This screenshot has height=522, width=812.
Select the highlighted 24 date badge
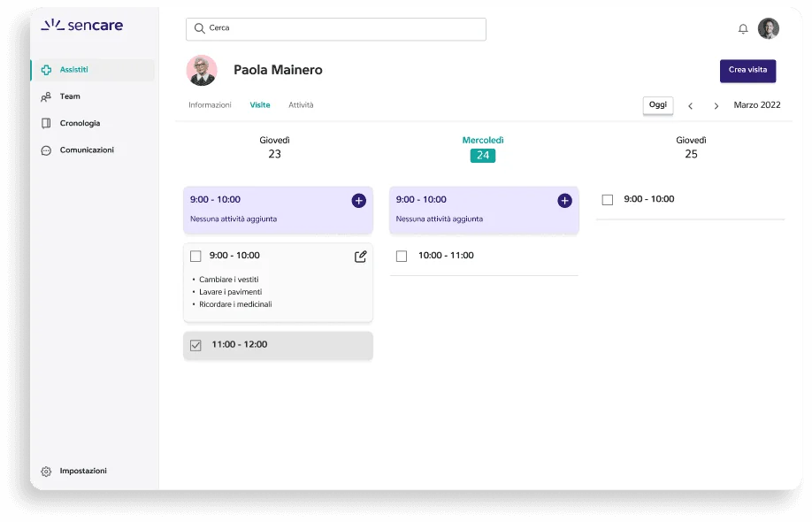pyautogui.click(x=483, y=156)
